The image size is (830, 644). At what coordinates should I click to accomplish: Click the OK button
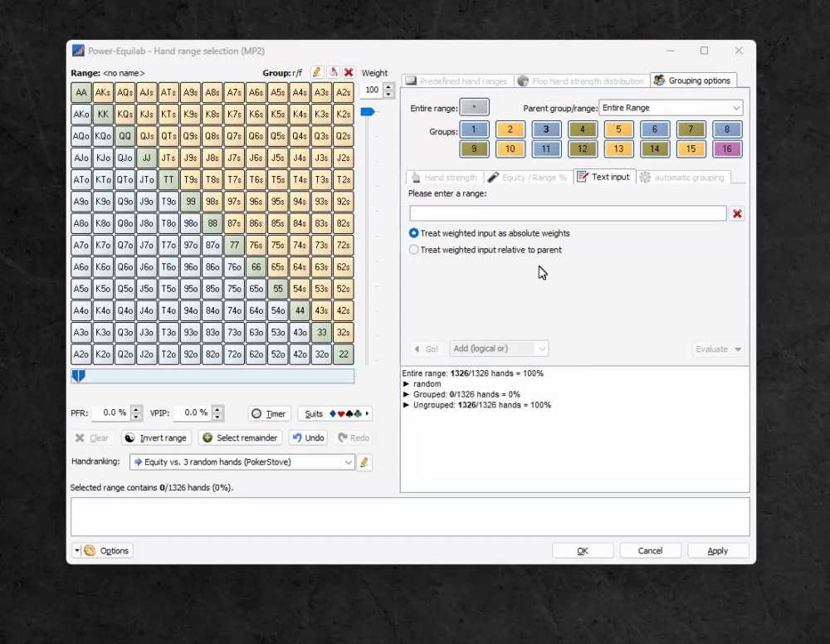point(583,551)
